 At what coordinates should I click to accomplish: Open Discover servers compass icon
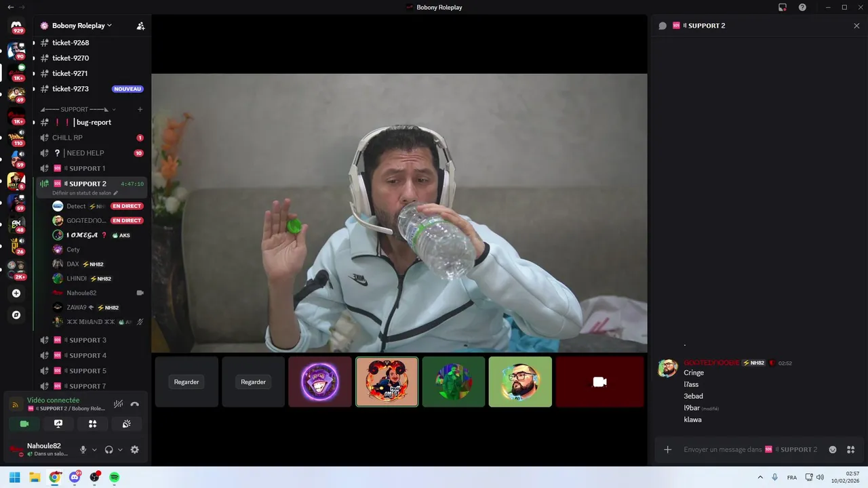click(x=16, y=315)
